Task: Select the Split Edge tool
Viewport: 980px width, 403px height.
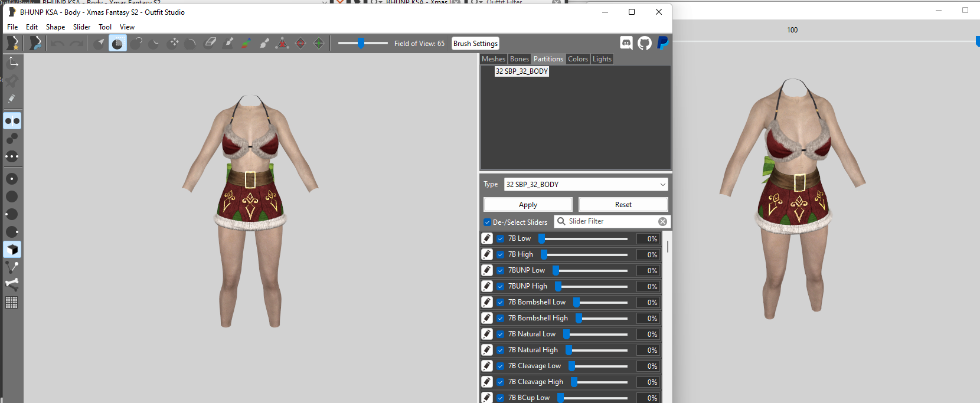Action: coord(319,43)
